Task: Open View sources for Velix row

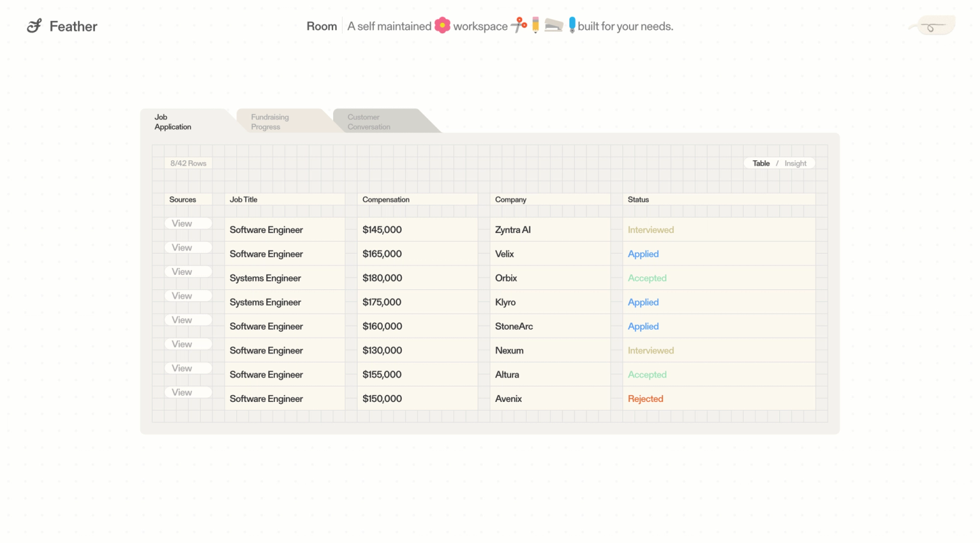Action: pos(188,248)
